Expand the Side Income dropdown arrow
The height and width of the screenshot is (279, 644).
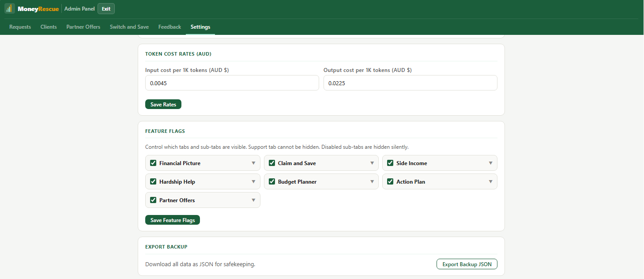490,163
